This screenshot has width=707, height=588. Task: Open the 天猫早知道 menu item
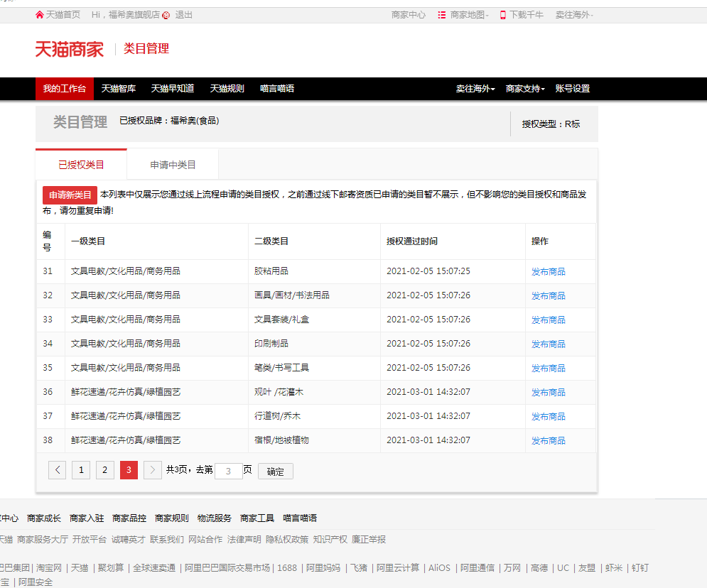point(173,89)
